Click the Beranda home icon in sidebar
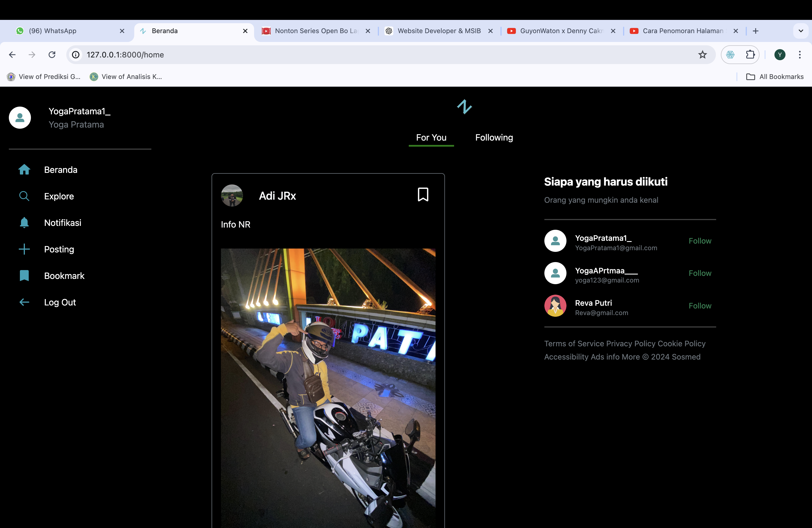This screenshot has width=812, height=528. (24, 170)
